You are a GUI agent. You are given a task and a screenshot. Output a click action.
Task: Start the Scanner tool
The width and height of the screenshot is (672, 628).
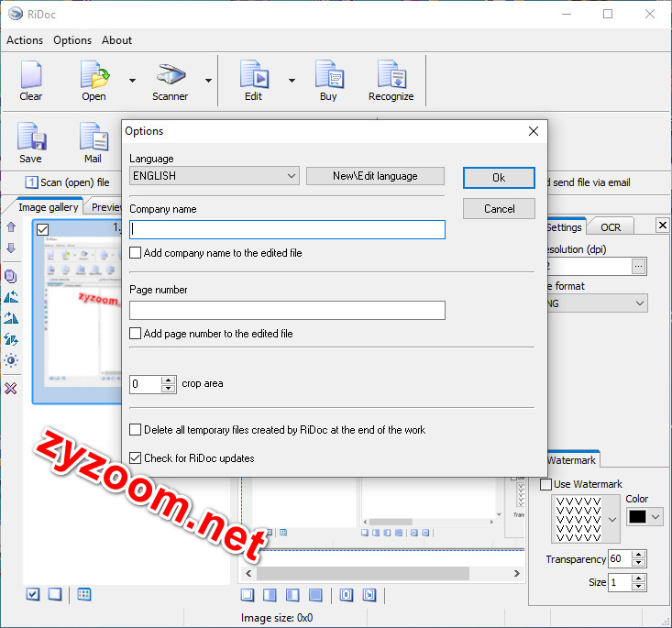[x=171, y=80]
